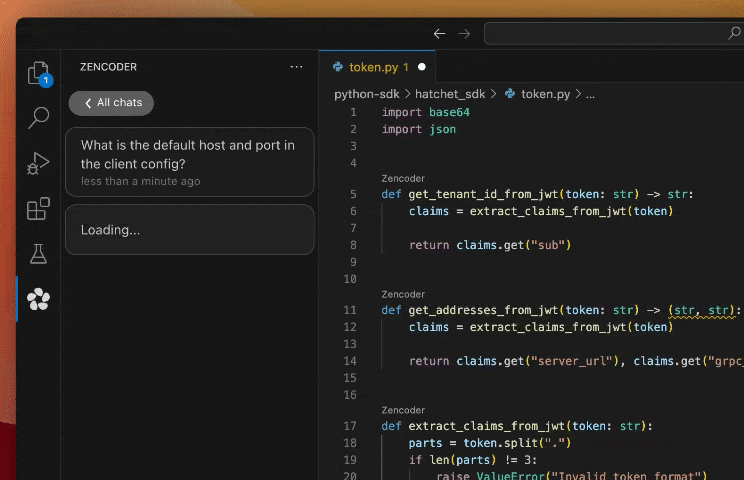Open the Explorer view in activity bar

coord(38,74)
